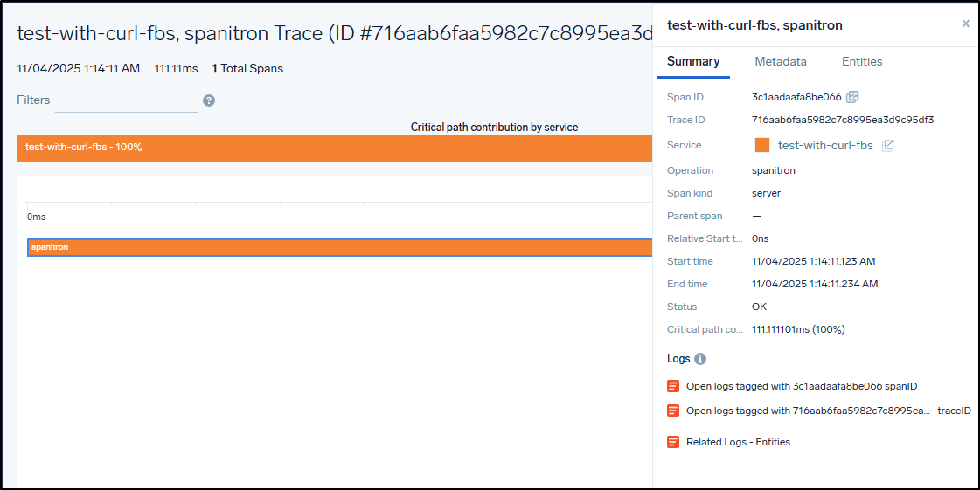Open the test-with-curl-fbs service link
The height and width of the screenshot is (490, 980).
(825, 146)
